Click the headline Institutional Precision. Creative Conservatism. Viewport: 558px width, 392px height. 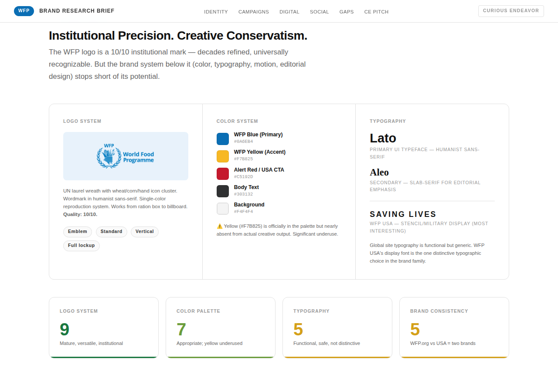pyautogui.click(x=178, y=36)
